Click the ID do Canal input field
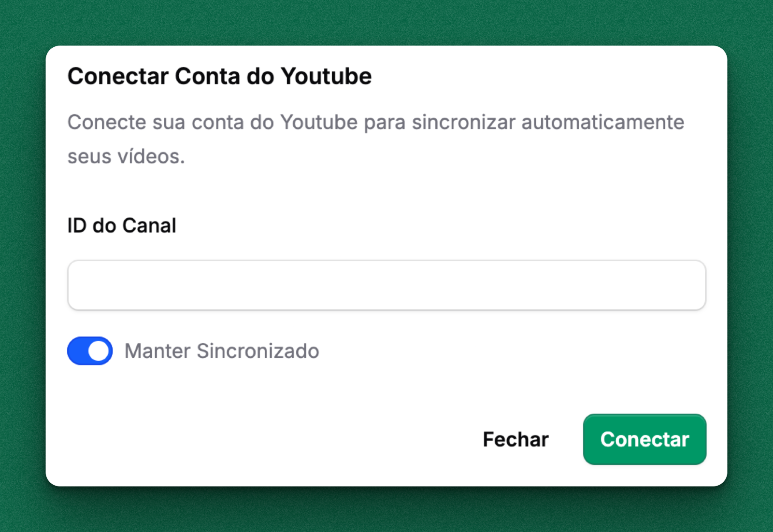This screenshot has height=532, width=773. (386, 285)
